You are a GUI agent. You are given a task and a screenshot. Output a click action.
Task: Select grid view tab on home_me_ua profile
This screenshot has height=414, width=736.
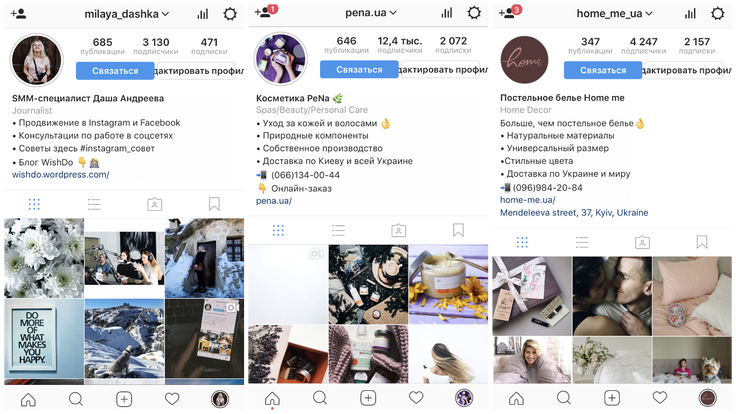click(x=522, y=242)
